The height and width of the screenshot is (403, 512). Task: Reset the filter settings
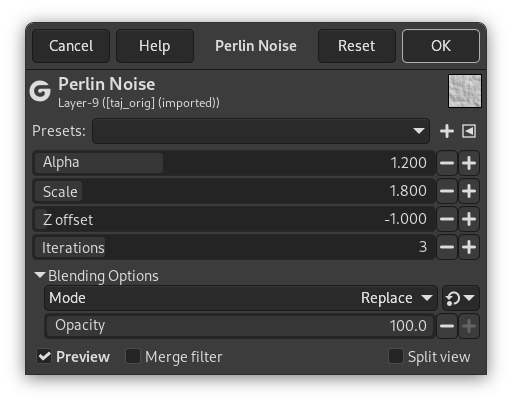click(x=357, y=46)
